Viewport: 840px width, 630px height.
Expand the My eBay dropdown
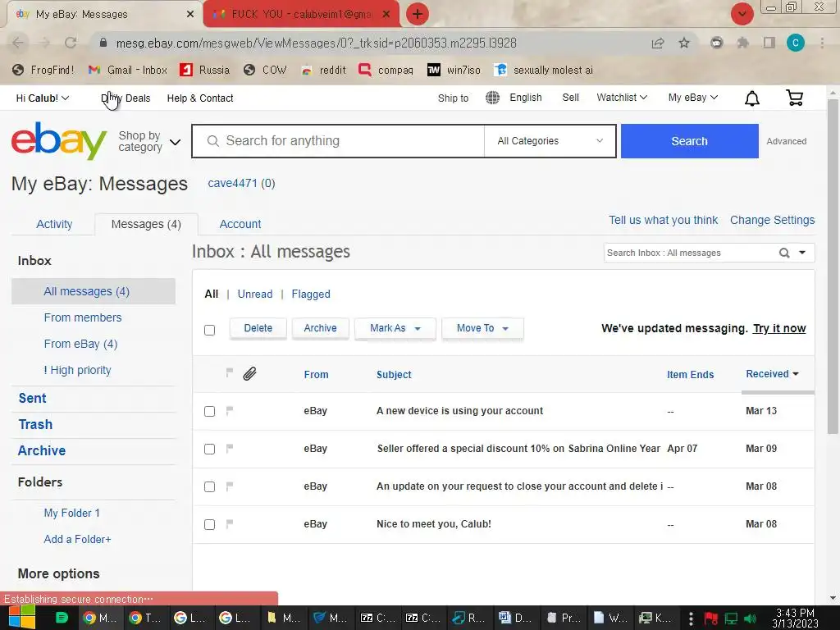pos(692,98)
